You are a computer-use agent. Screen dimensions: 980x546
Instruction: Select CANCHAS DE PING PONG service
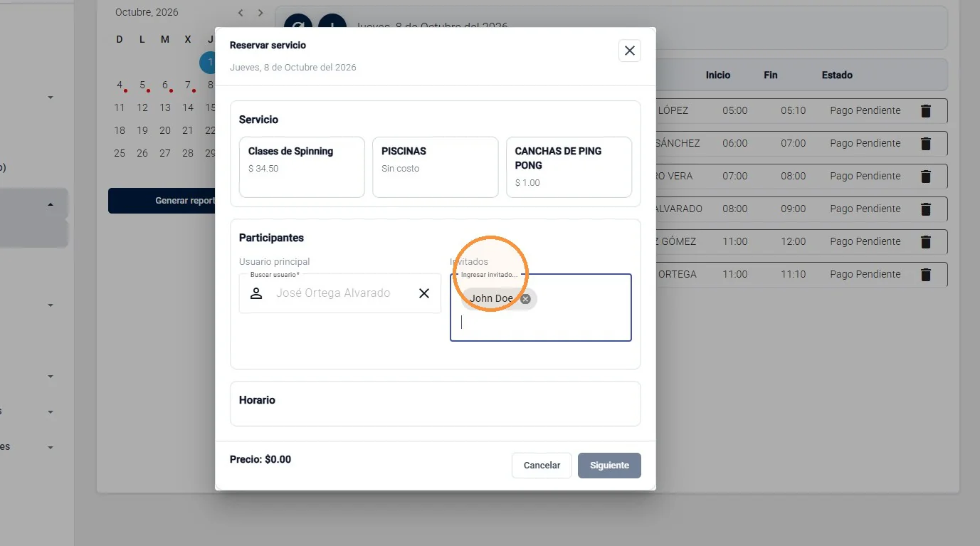(x=569, y=167)
